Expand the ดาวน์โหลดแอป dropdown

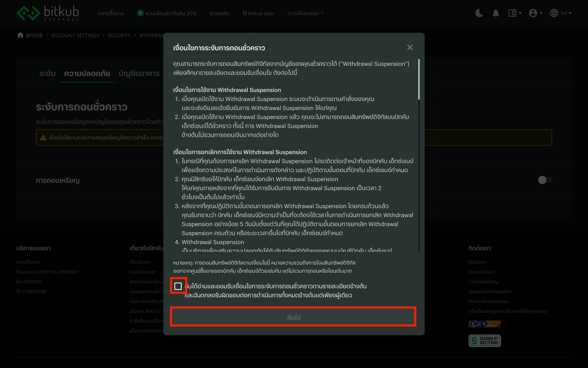[x=305, y=13]
